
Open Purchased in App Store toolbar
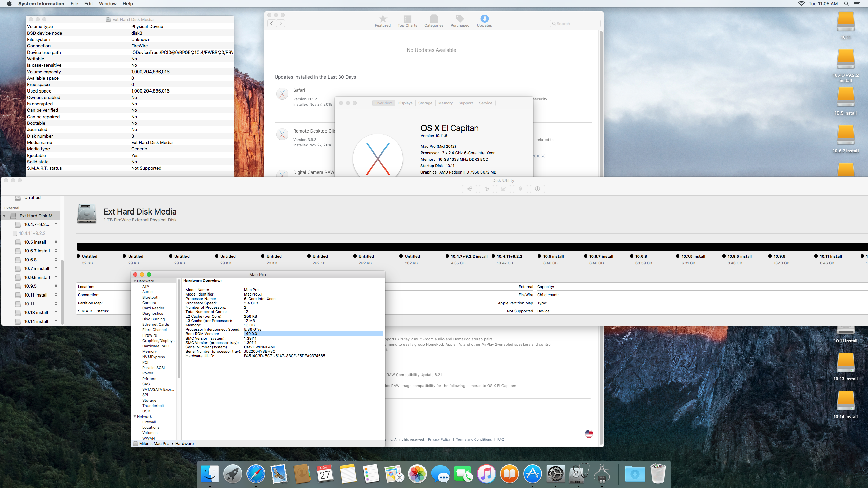point(460,21)
